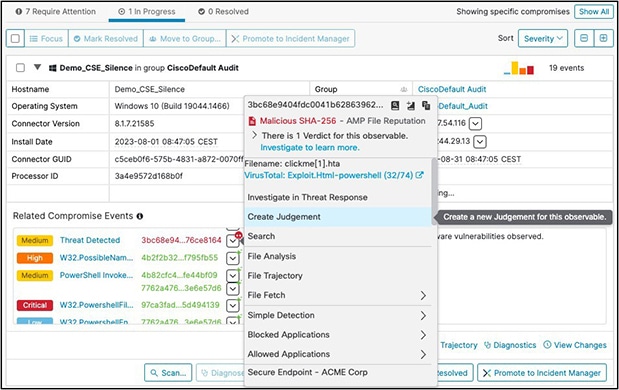Image resolution: width=619 pixels, height=390 pixels.
Task: Check the Demo_CSE_Silence computer checkbox
Action: click(20, 68)
